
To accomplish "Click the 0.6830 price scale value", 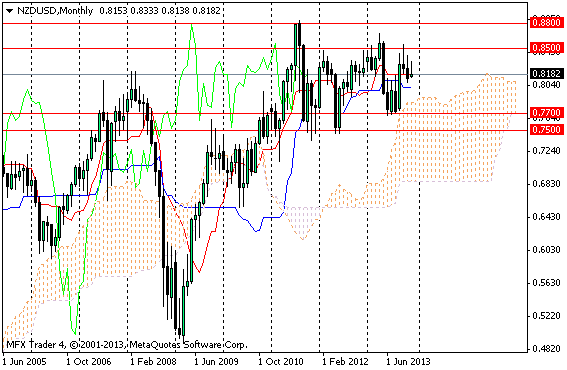I will coord(546,184).
